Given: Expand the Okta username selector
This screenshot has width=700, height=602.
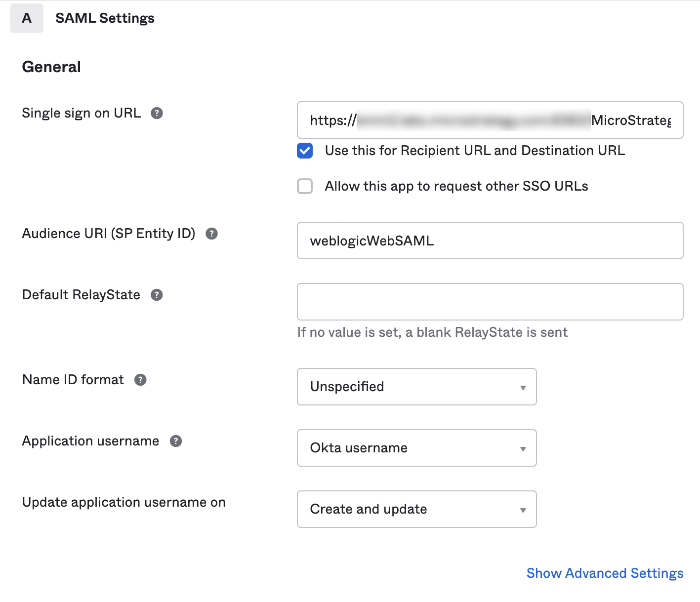Looking at the screenshot, I should point(416,448).
